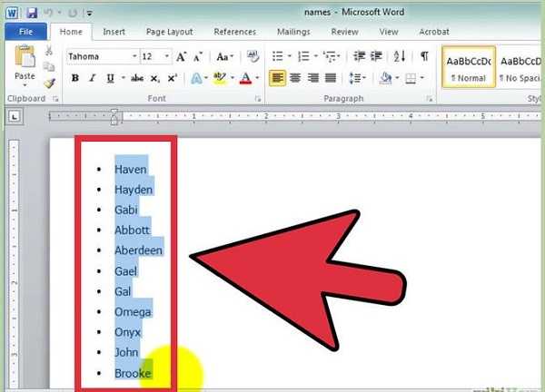This screenshot has width=545, height=392.
Task: Switch to the Insert tab
Action: (x=114, y=32)
